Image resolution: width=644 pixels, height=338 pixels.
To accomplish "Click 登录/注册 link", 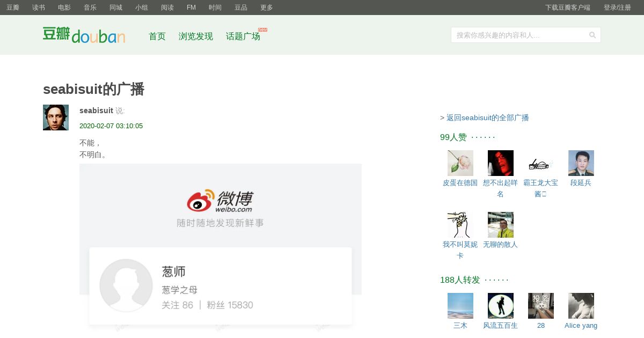I will [x=617, y=8].
